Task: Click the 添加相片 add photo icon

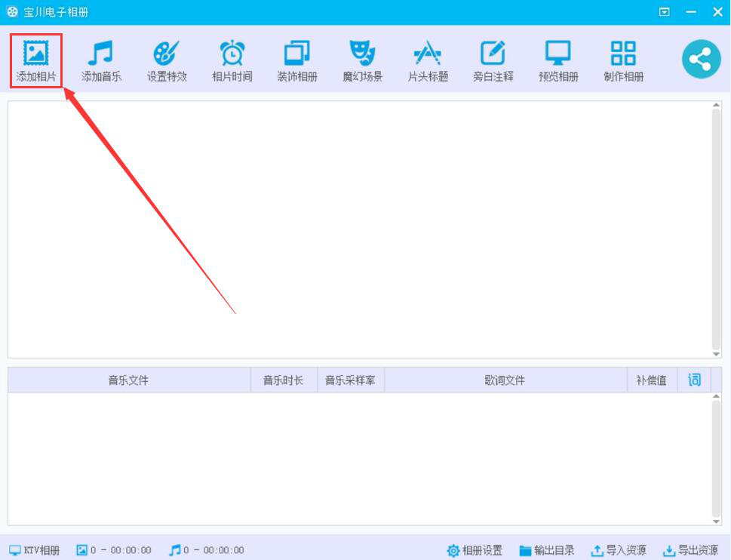Action: [x=36, y=53]
